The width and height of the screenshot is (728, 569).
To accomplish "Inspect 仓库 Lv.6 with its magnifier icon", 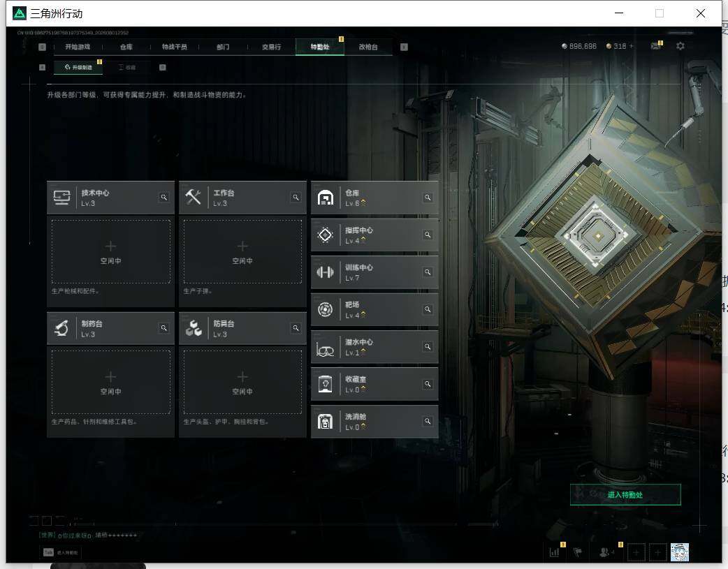I will (x=428, y=198).
